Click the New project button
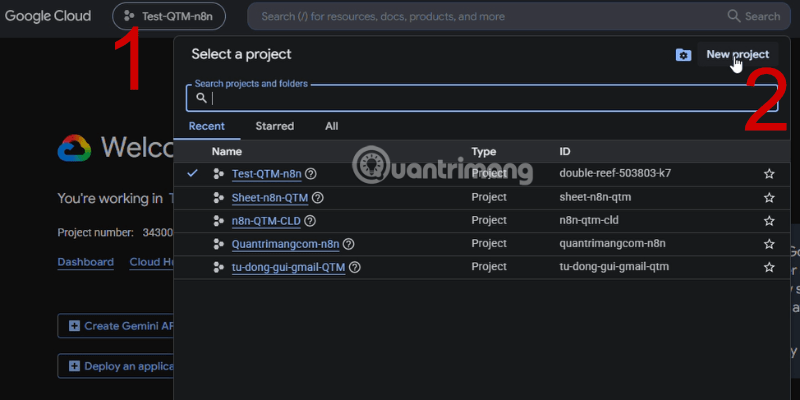Image resolution: width=800 pixels, height=400 pixels. pos(737,55)
